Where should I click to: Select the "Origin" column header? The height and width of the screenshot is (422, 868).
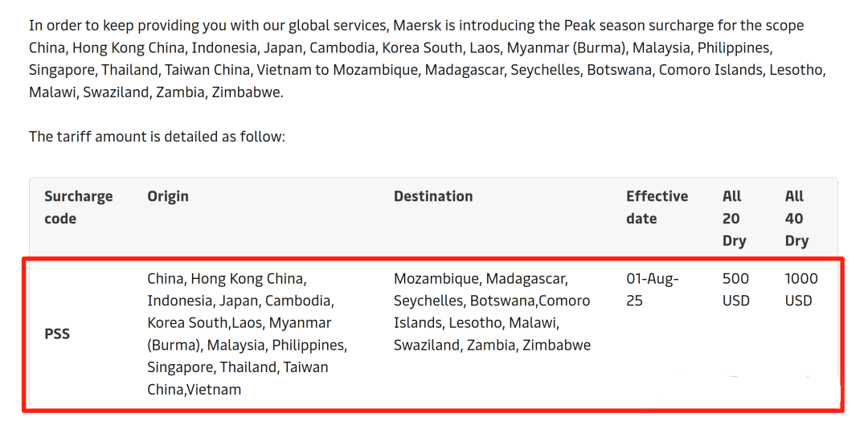tap(168, 196)
